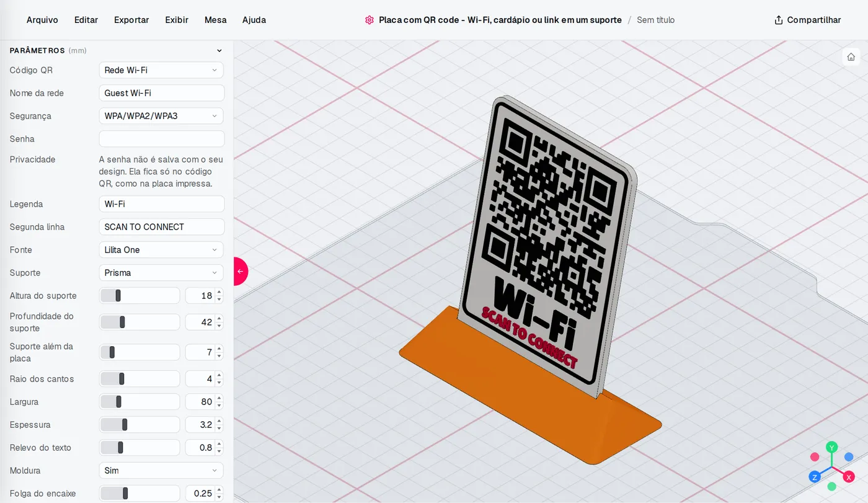Click the red X axis gizmo handle
Image resolution: width=868 pixels, height=503 pixels.
849,476
